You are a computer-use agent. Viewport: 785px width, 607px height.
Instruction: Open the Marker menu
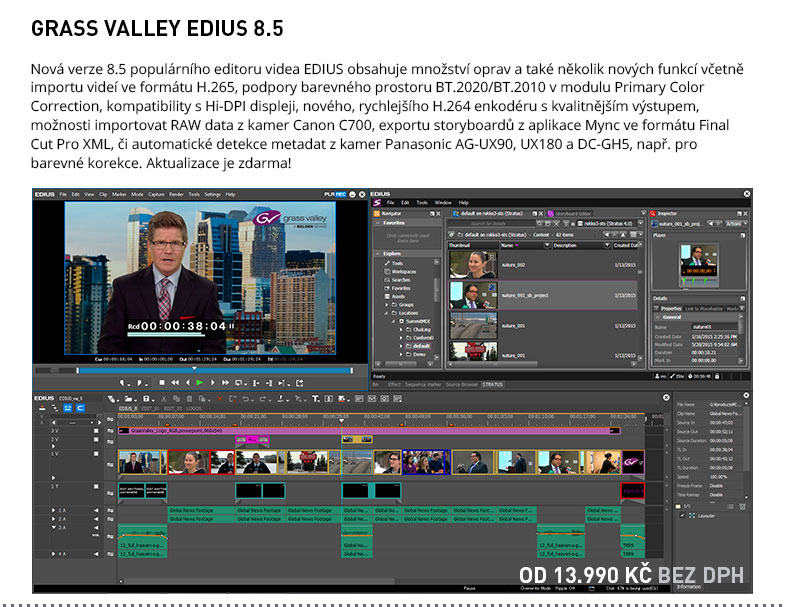tap(119, 194)
